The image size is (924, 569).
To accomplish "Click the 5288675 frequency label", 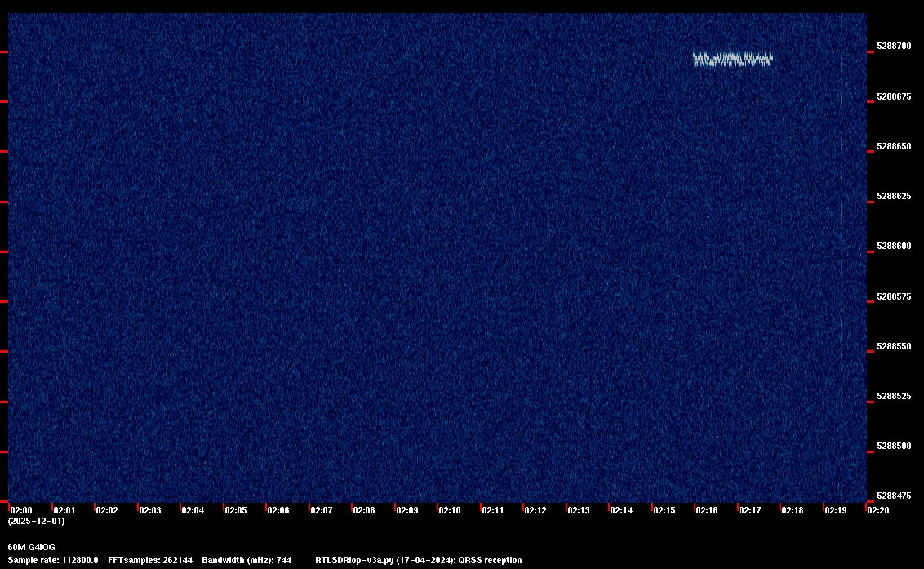I will [x=893, y=96].
